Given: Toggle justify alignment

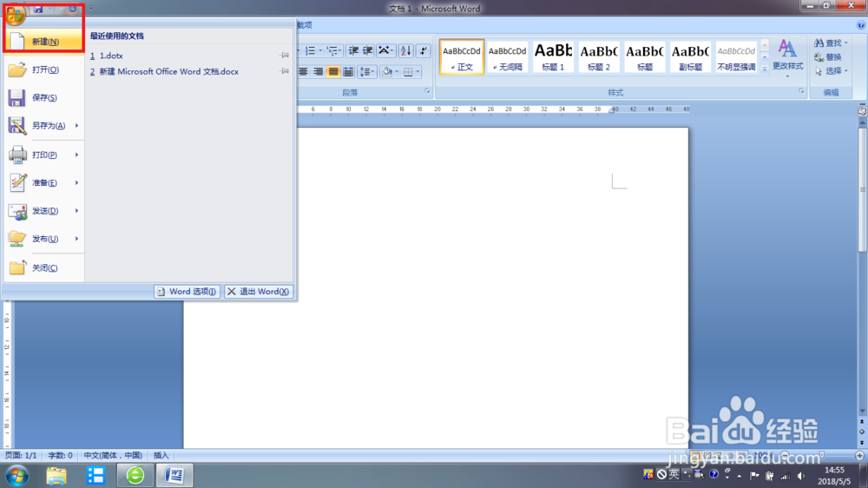Looking at the screenshot, I should 332,71.
